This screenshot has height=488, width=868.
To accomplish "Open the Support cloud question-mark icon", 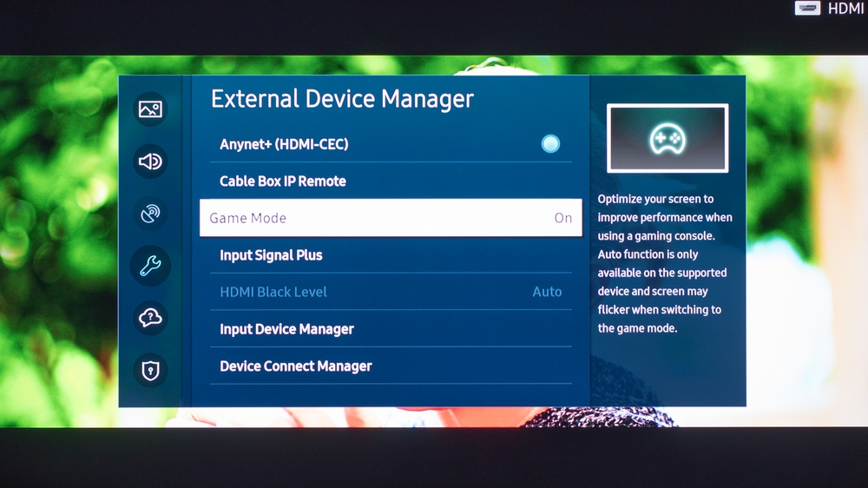I will 150,318.
